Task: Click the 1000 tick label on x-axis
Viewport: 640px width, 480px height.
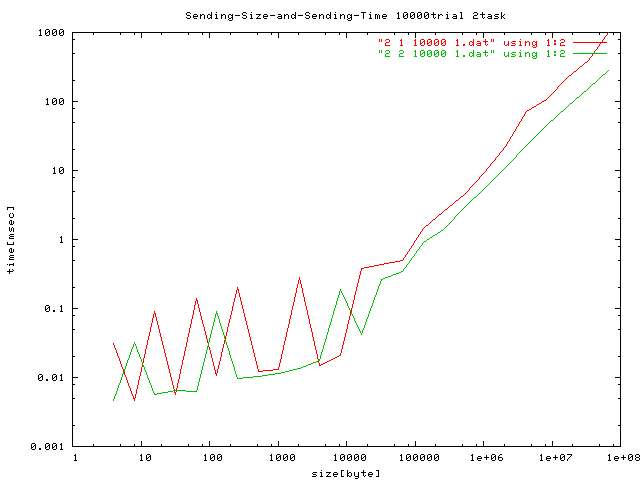Action: (x=278, y=458)
